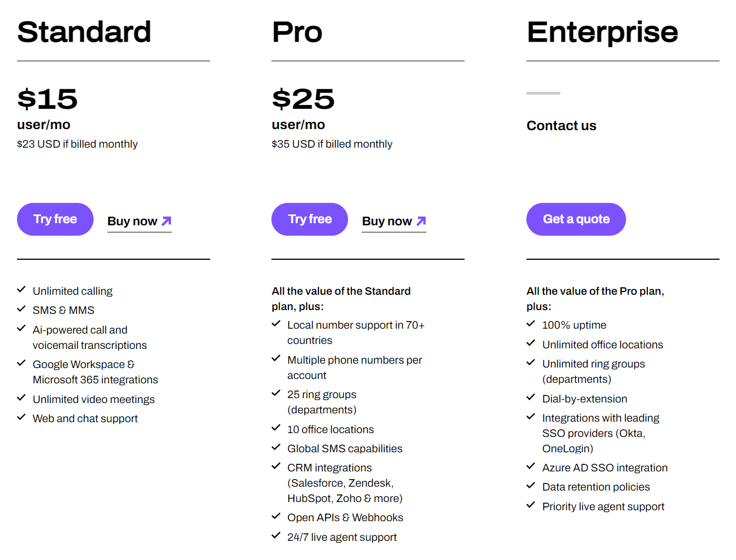Click the Pro plan Try free button
The image size is (736, 560).
(310, 219)
